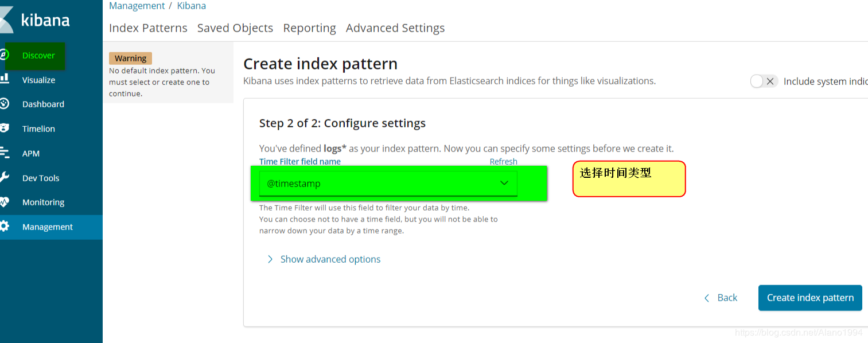868x343 pixels.
Task: Click the Create index pattern button
Action: [810, 298]
